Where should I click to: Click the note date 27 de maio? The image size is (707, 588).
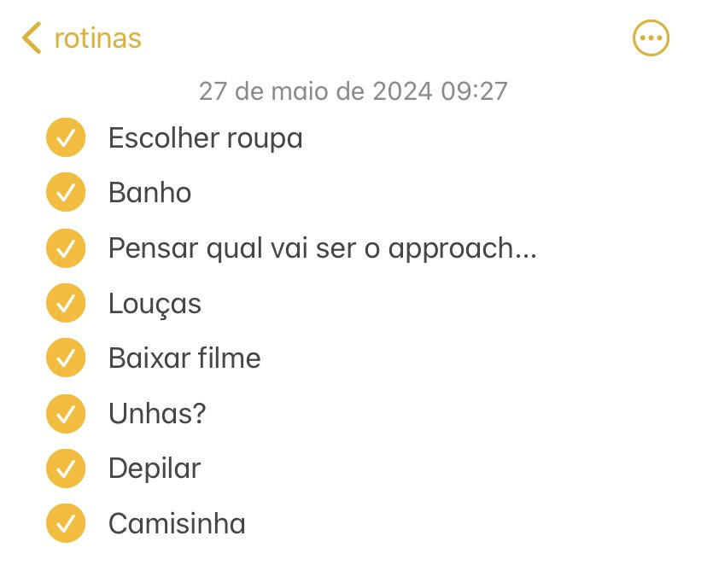point(353,90)
